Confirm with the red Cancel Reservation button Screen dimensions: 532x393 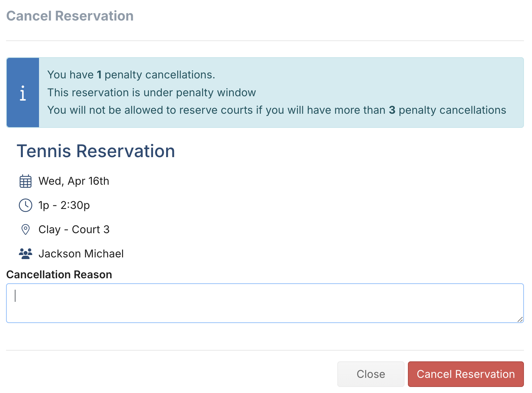pos(465,374)
